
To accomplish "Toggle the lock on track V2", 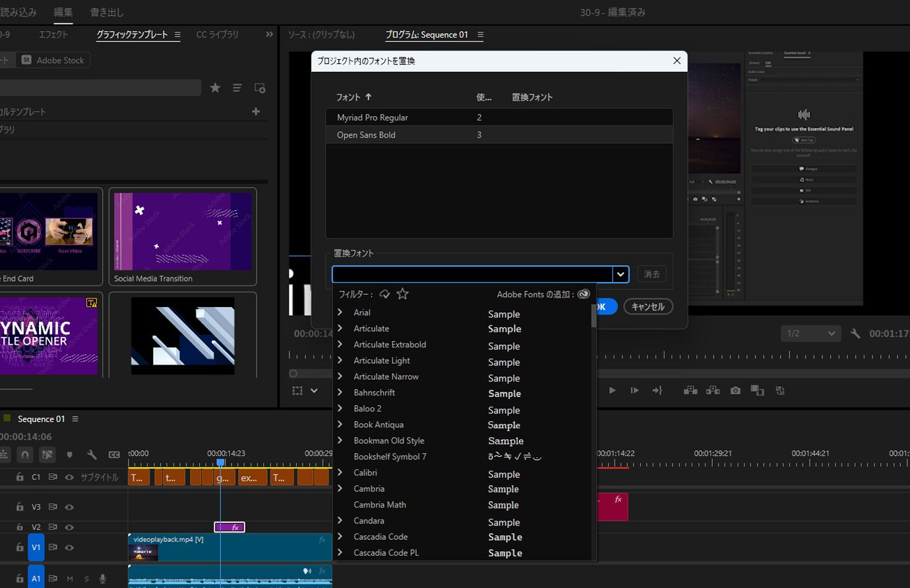I will 20,527.
